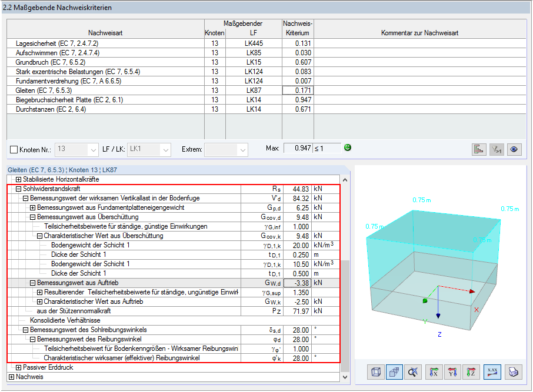This screenshot has height=392, width=533.
Task: Enable the Knoten Nr. checkbox
Action: pyautogui.click(x=14, y=149)
